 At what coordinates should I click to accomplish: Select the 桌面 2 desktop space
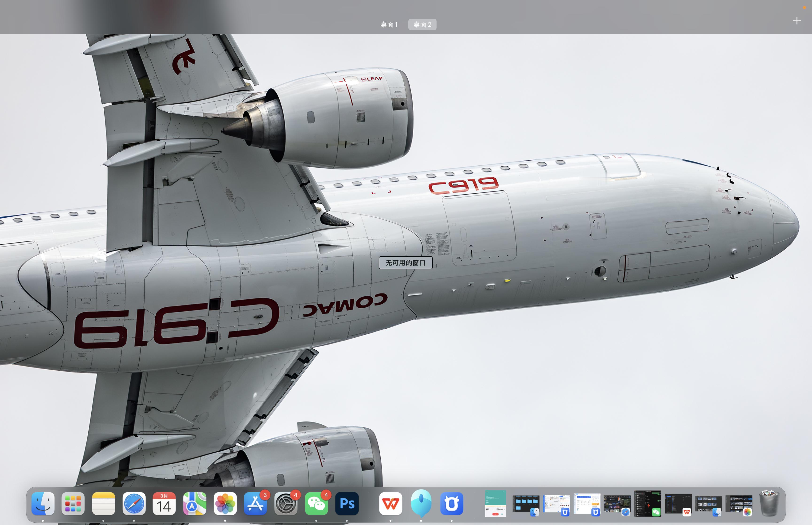(422, 24)
